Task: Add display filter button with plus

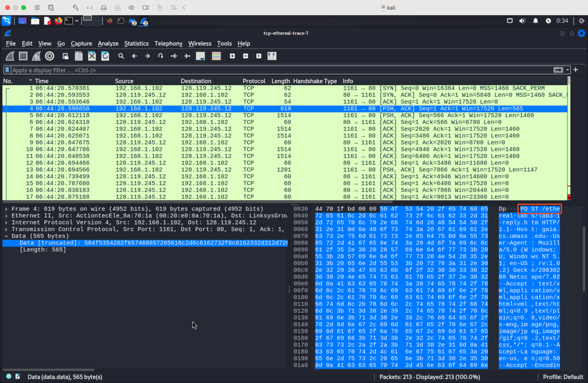Action: point(576,70)
